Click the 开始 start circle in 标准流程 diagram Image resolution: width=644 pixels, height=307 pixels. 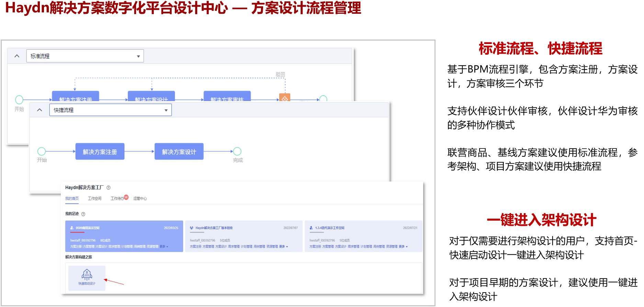[x=19, y=100]
